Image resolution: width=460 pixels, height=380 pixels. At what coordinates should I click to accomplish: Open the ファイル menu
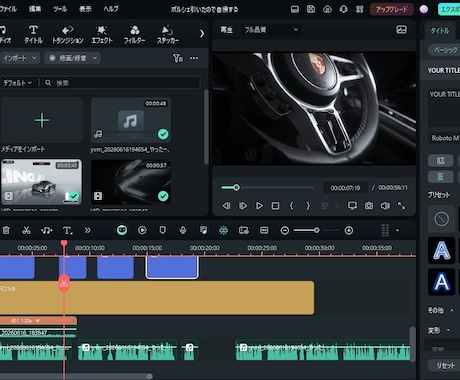click(x=8, y=9)
